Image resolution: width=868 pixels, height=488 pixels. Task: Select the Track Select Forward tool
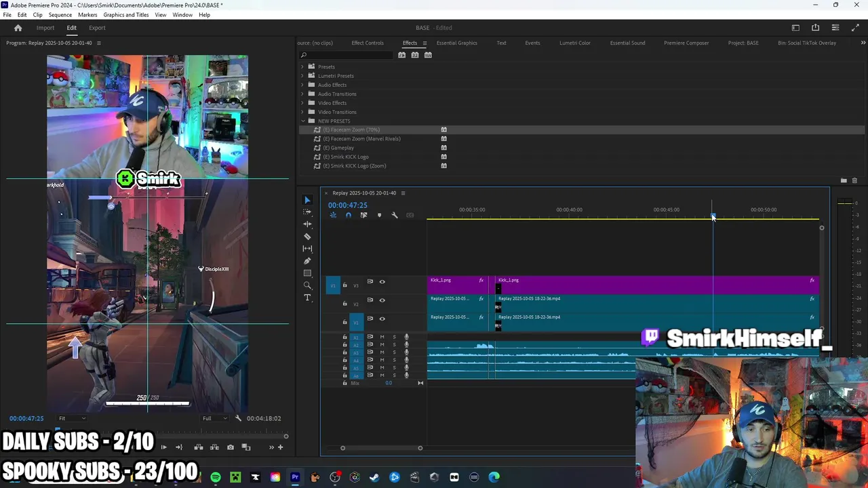pyautogui.click(x=307, y=212)
